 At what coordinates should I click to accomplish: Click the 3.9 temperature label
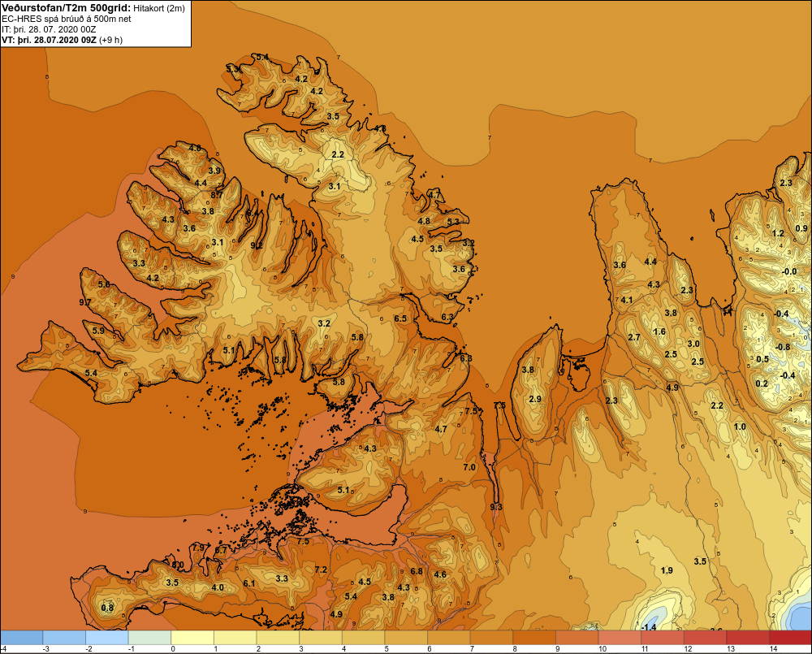coord(214,171)
